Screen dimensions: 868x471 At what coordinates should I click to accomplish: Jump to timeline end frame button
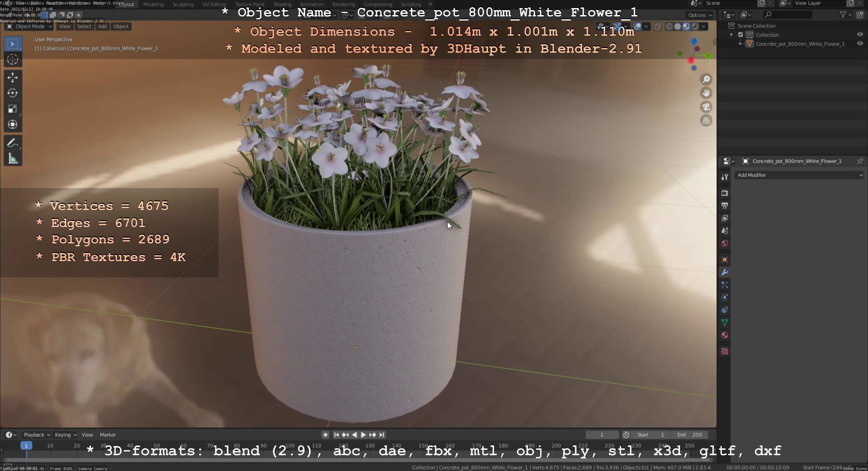[382, 435]
